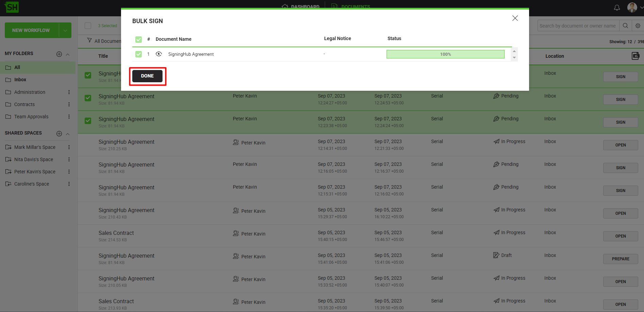Add a new shared space
The height and width of the screenshot is (312, 644).
tap(59, 134)
